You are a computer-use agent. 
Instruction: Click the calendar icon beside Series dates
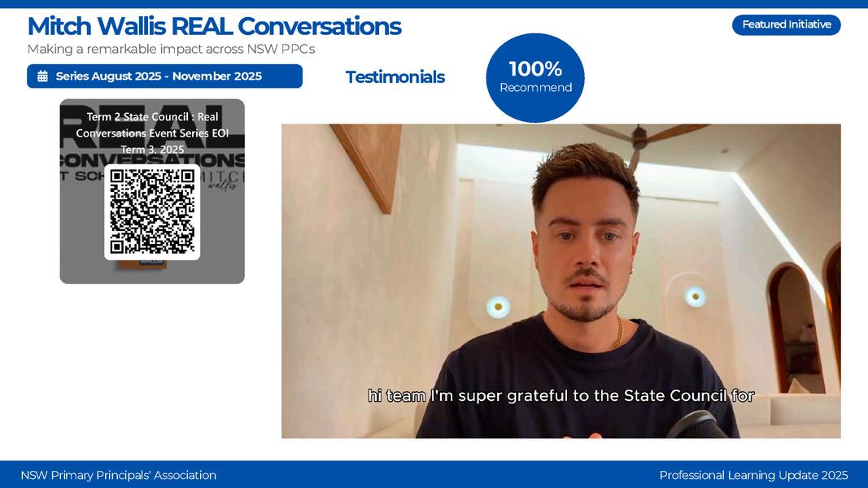click(x=42, y=76)
